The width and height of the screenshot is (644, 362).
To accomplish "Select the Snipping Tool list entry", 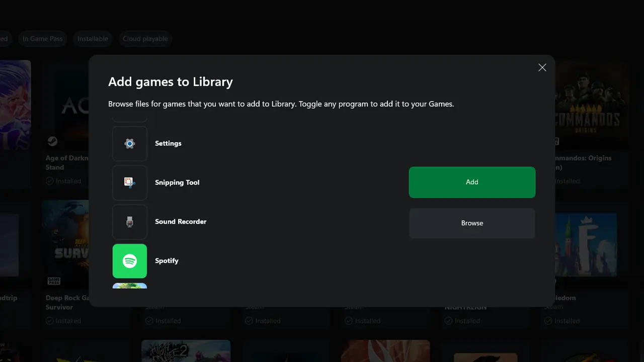I will pyautogui.click(x=177, y=183).
